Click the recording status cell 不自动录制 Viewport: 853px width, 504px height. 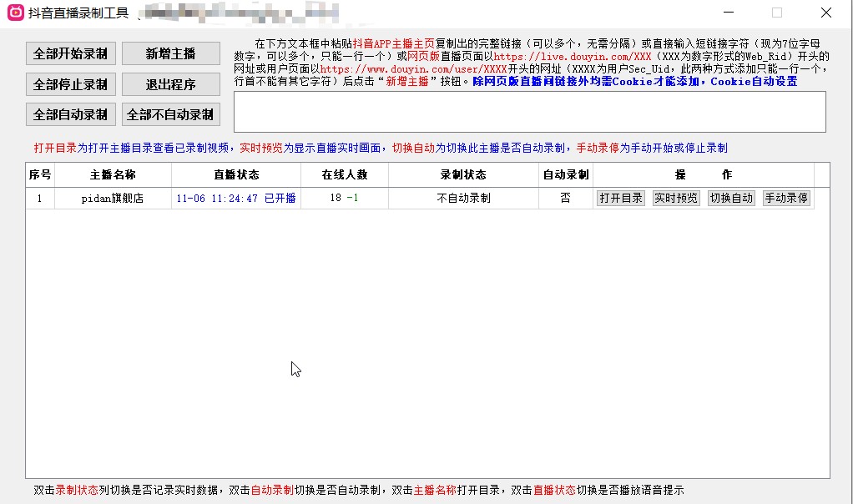pyautogui.click(x=463, y=198)
